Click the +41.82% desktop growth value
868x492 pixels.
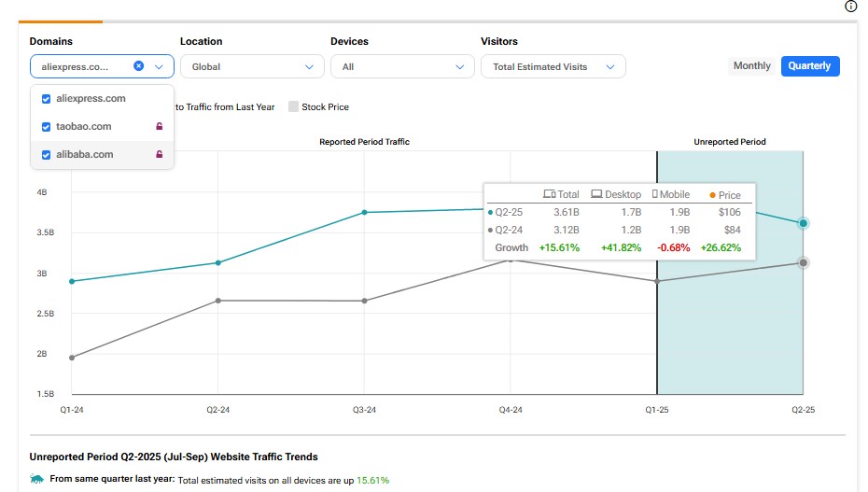pyautogui.click(x=621, y=247)
